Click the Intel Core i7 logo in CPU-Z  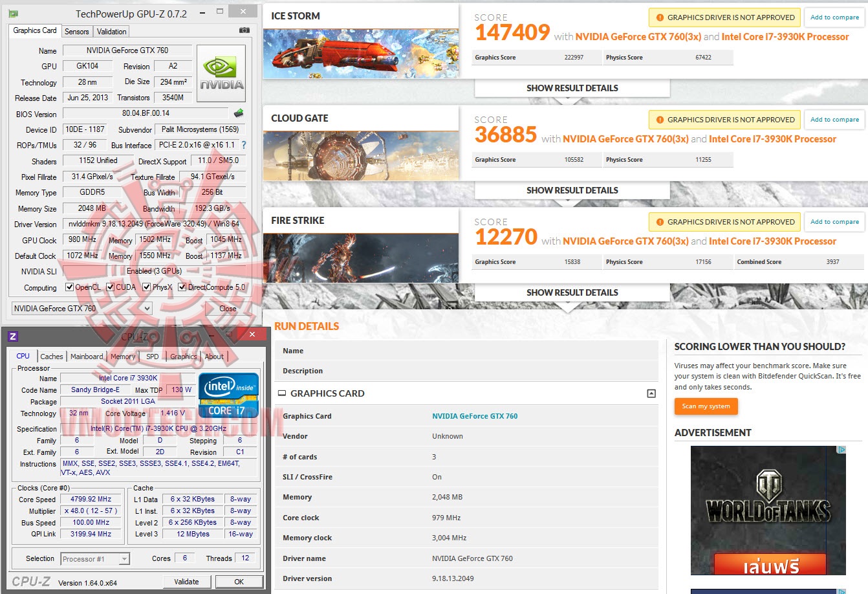[229, 395]
